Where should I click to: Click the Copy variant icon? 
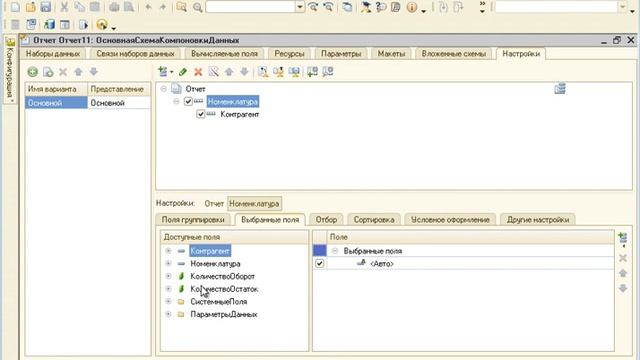[48, 72]
